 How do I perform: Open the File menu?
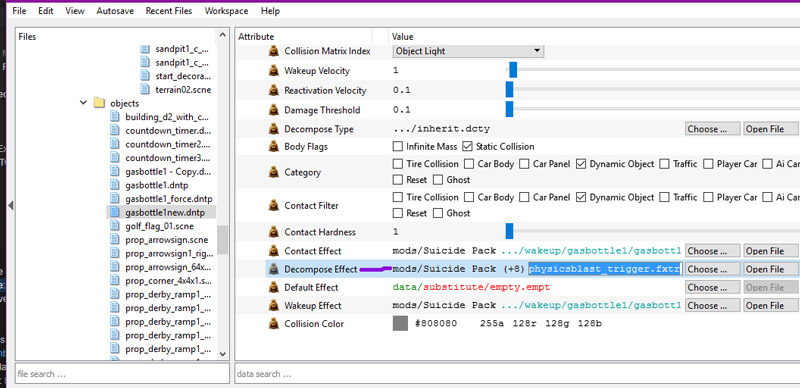click(x=19, y=11)
